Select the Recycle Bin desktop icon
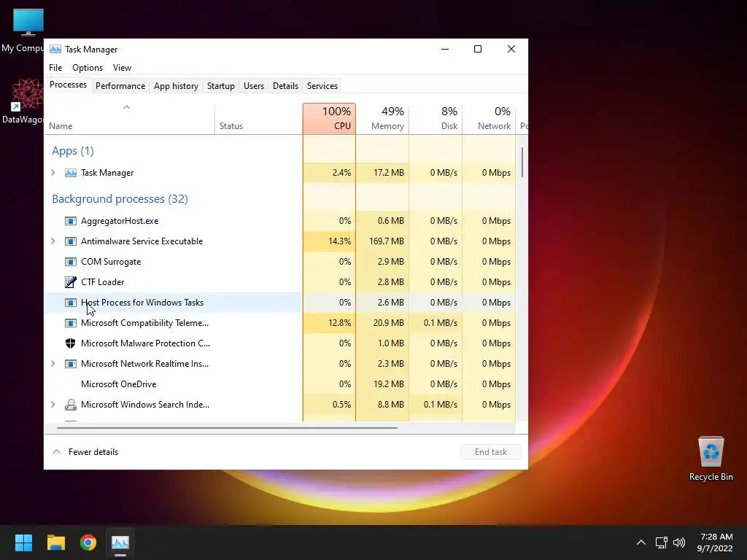The height and width of the screenshot is (560, 747). coord(711,459)
